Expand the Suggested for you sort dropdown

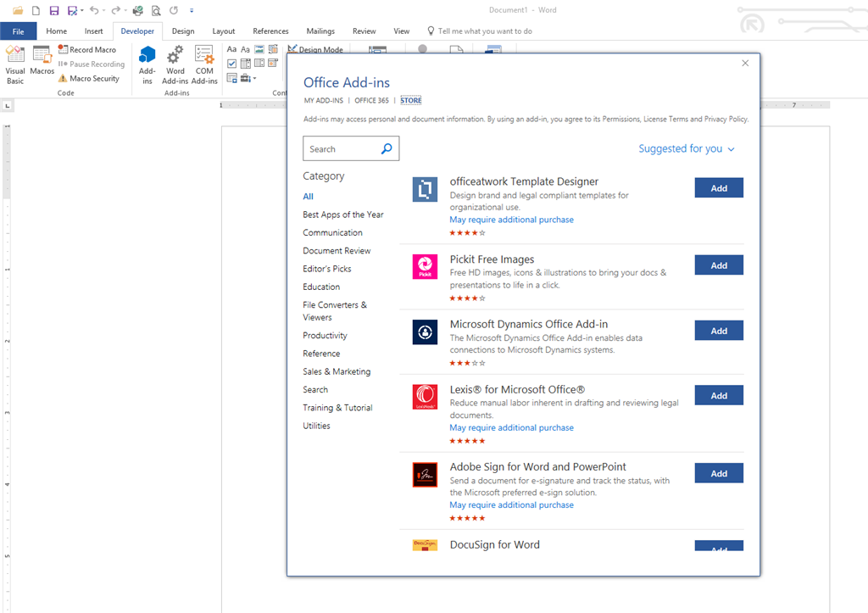(687, 148)
